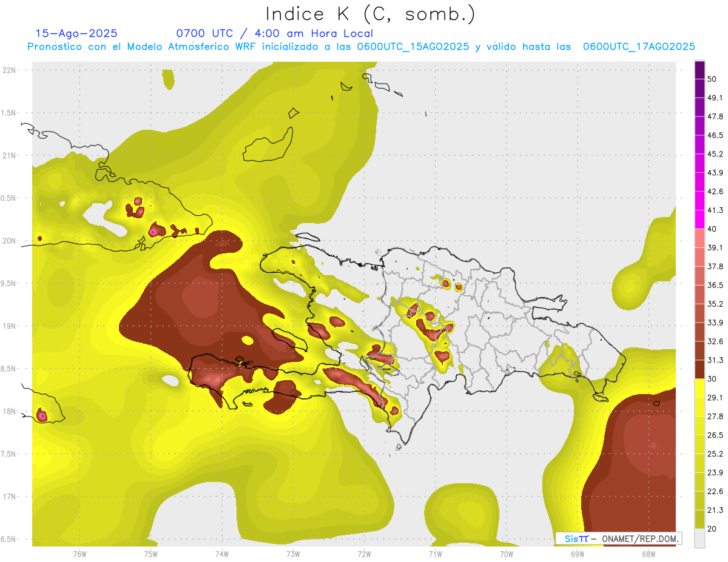728x562 pixels.
Task: Click the legend value "25.2"
Action: point(715,454)
